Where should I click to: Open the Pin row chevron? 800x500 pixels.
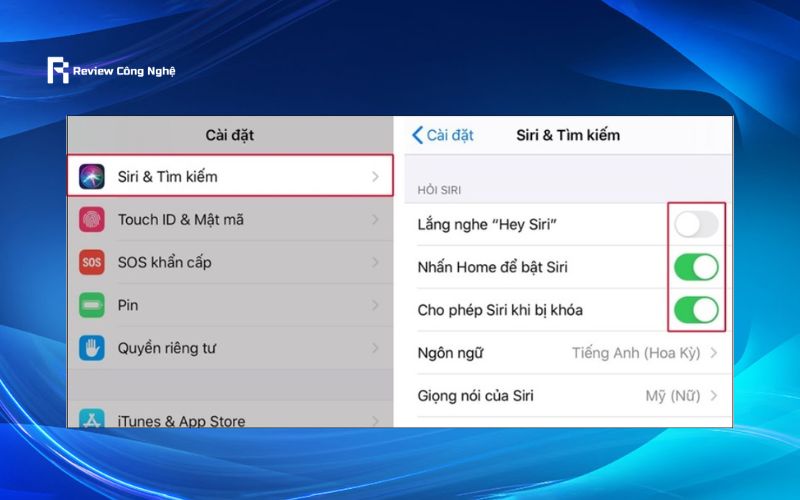click(x=376, y=305)
